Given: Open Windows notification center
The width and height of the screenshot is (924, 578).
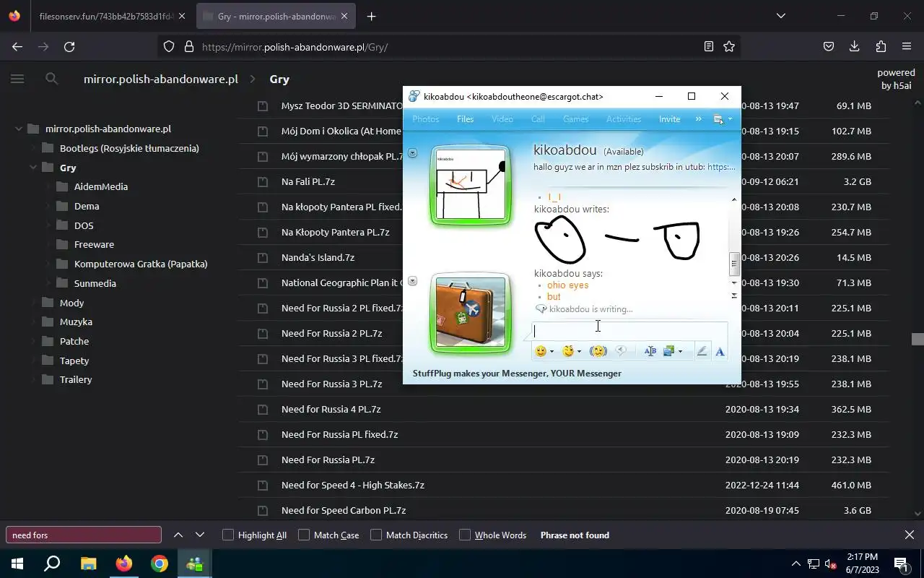Looking at the screenshot, I should (901, 564).
